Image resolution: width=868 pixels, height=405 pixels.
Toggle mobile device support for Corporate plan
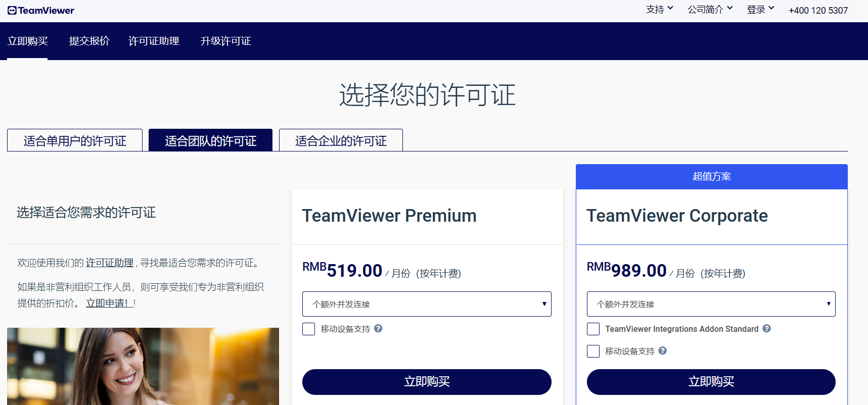click(x=593, y=351)
